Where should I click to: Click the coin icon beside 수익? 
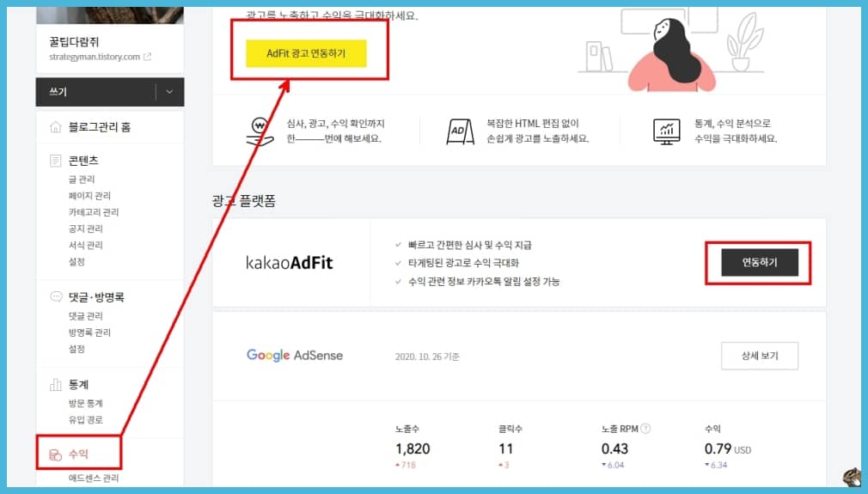click(x=55, y=454)
